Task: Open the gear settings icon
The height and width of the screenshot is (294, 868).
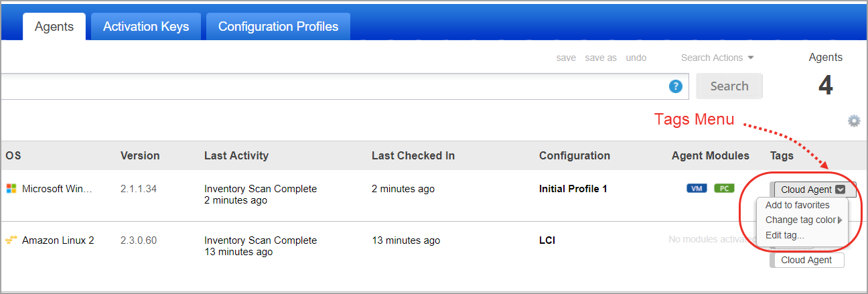Action: click(x=853, y=121)
